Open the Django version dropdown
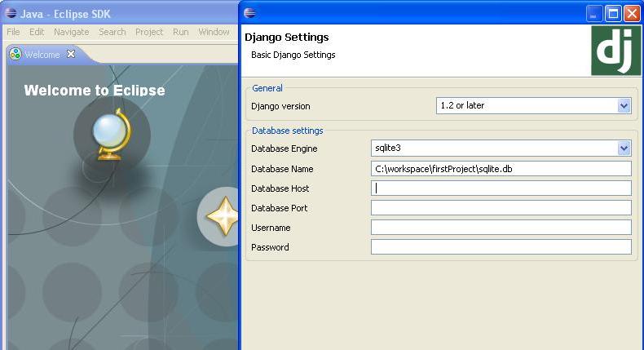Viewport: 644px width, 350px height. [624, 106]
